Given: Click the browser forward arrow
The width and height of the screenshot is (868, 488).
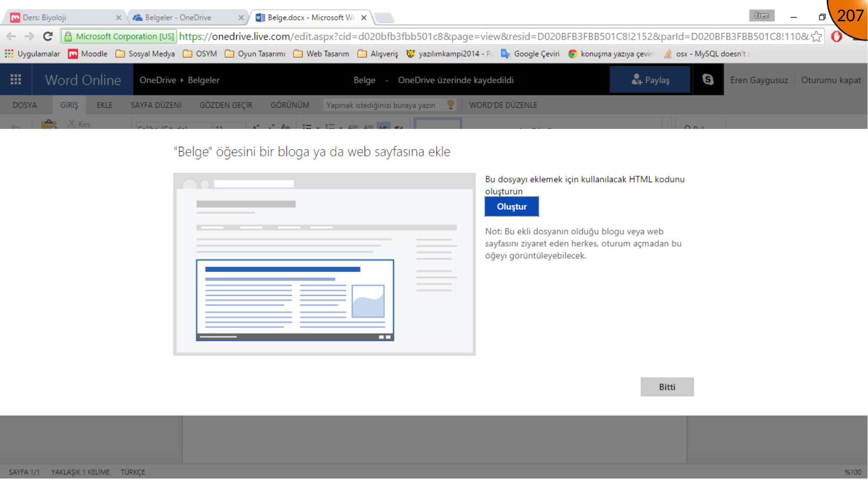Looking at the screenshot, I should 29,36.
